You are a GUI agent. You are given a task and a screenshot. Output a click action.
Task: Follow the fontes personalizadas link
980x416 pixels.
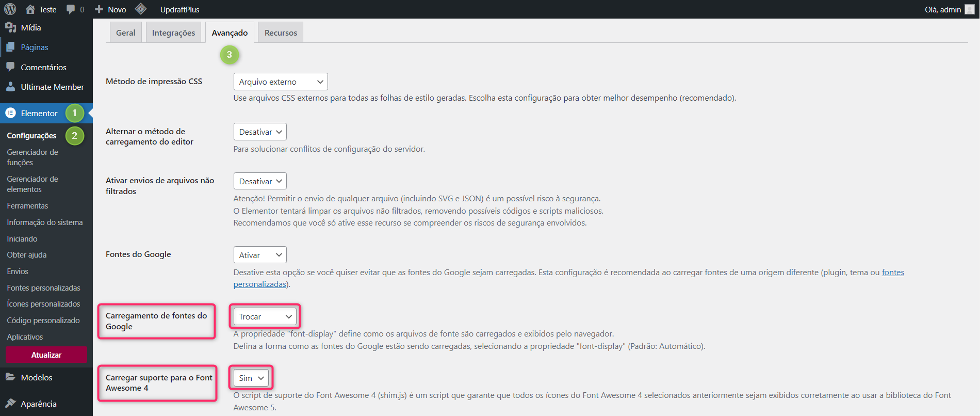[x=892, y=273]
